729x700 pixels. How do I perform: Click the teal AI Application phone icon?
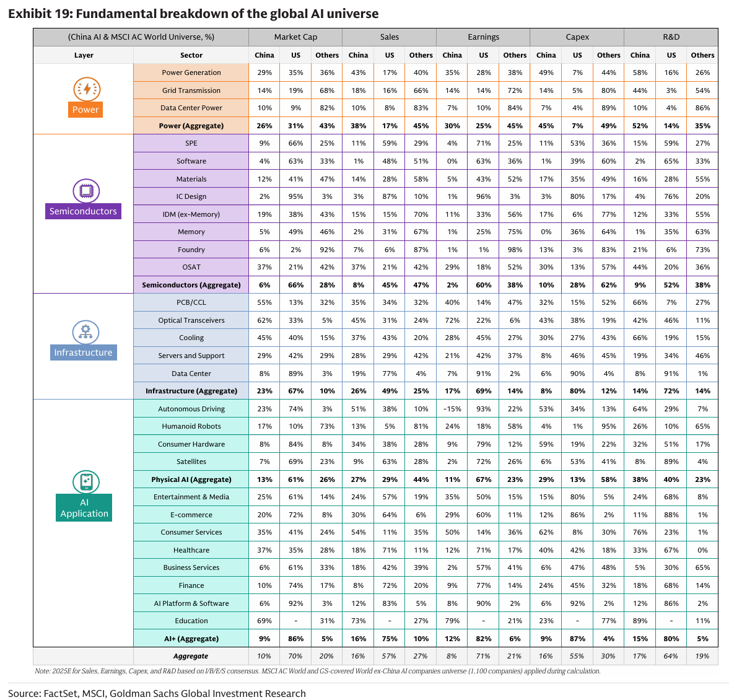[x=86, y=481]
